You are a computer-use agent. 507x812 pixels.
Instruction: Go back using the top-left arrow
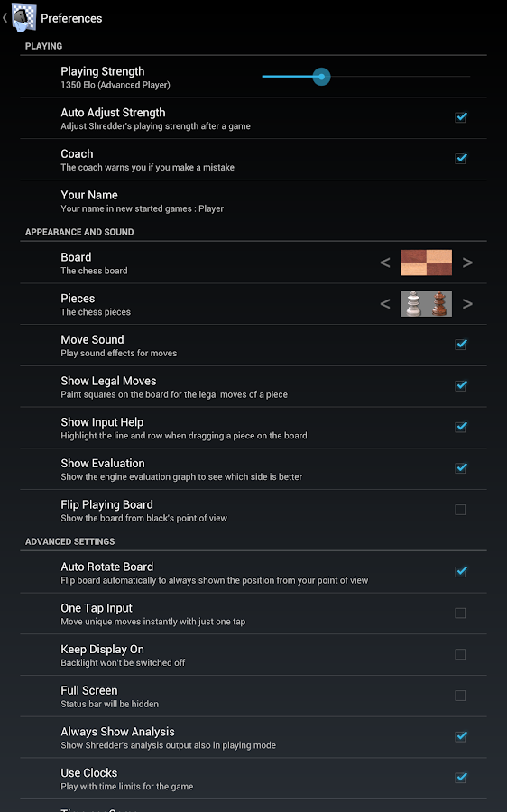(5, 18)
